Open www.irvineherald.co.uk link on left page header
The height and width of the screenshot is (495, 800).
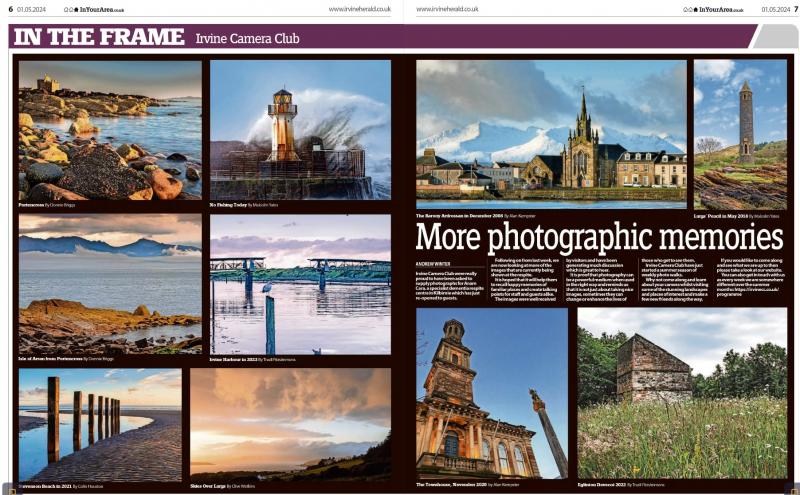tap(358, 9)
